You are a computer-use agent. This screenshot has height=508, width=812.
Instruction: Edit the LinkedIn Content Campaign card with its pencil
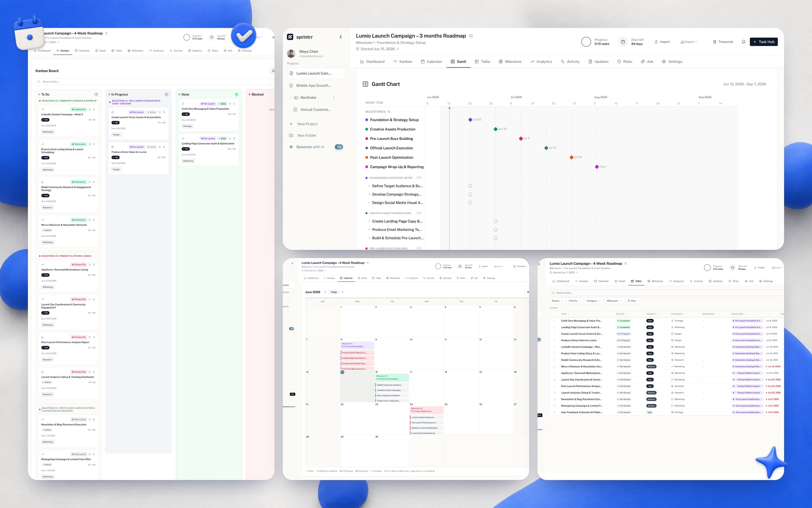pos(90,109)
